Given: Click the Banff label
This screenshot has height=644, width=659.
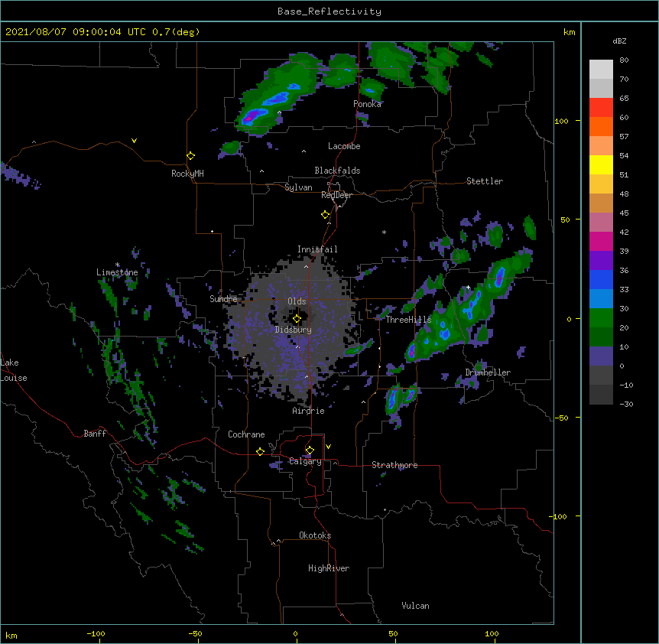Looking at the screenshot, I should coord(95,434).
